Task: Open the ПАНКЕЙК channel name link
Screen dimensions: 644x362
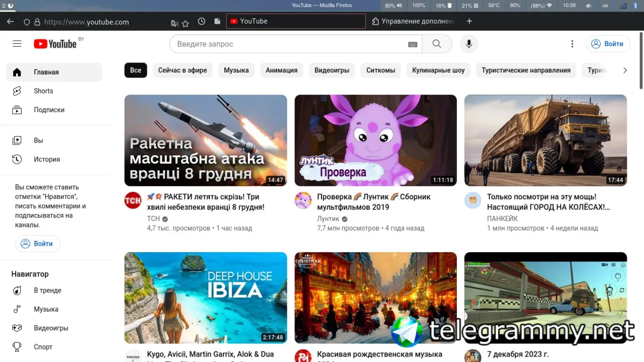Action: point(502,219)
